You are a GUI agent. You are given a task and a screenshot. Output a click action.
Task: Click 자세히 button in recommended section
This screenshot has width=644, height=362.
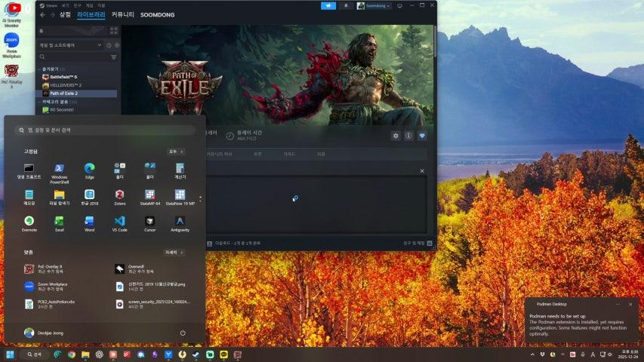coord(174,252)
